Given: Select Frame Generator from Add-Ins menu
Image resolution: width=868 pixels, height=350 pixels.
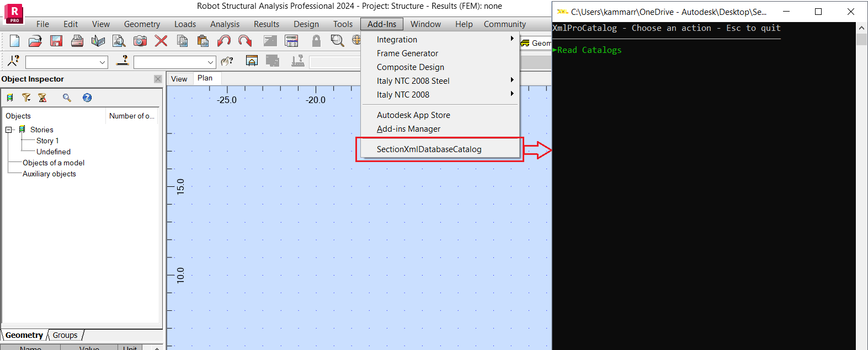Looking at the screenshot, I should pyautogui.click(x=407, y=53).
